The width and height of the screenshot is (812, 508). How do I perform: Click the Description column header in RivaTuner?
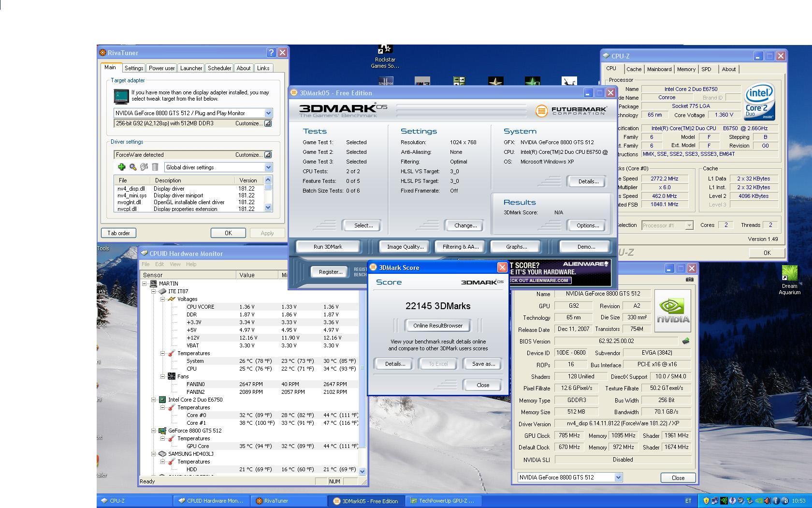click(192, 180)
